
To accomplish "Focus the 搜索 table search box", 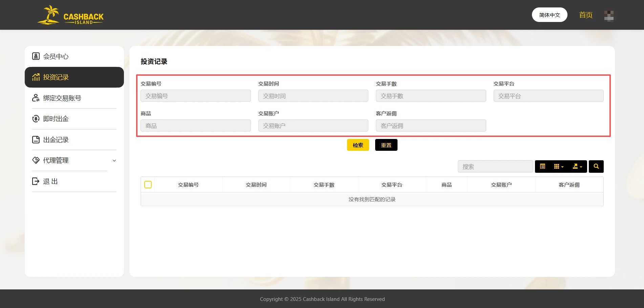I will (495, 166).
